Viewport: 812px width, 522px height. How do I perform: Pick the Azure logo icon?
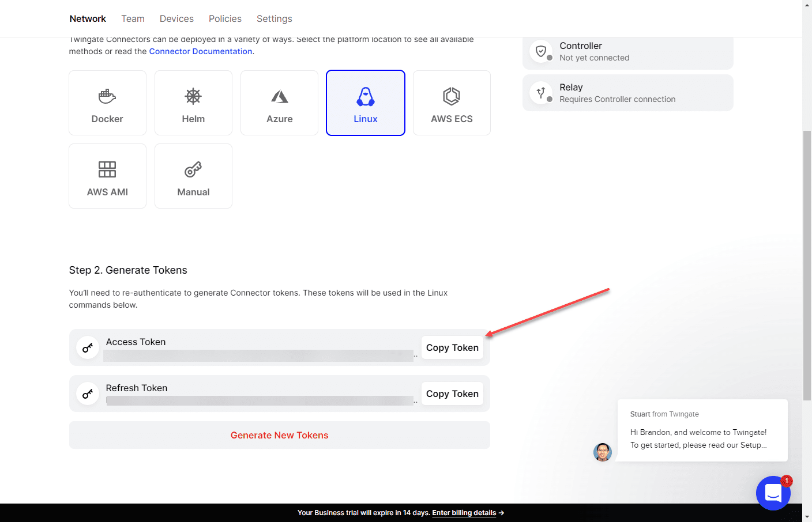(280, 96)
